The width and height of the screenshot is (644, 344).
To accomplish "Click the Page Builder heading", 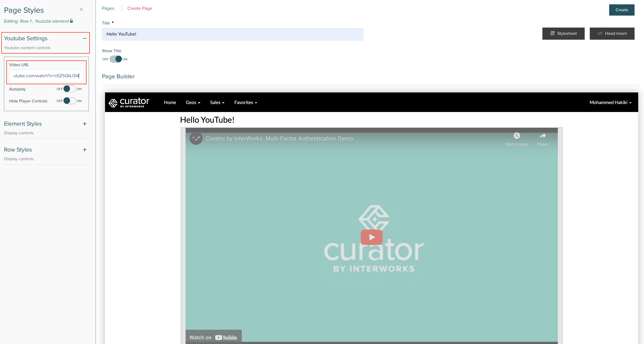I will [118, 76].
